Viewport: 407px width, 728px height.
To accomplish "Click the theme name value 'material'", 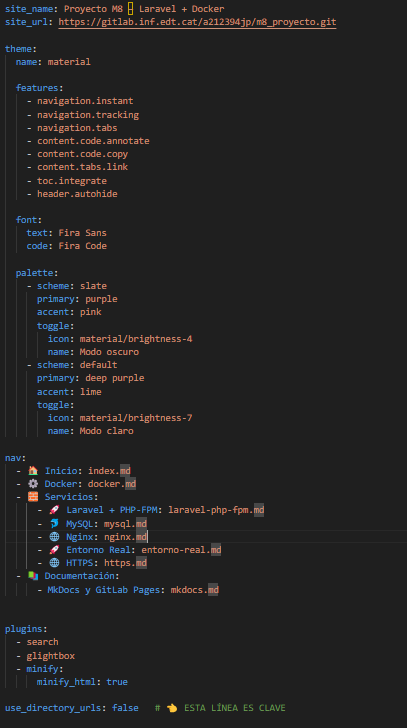I will [x=69, y=62].
